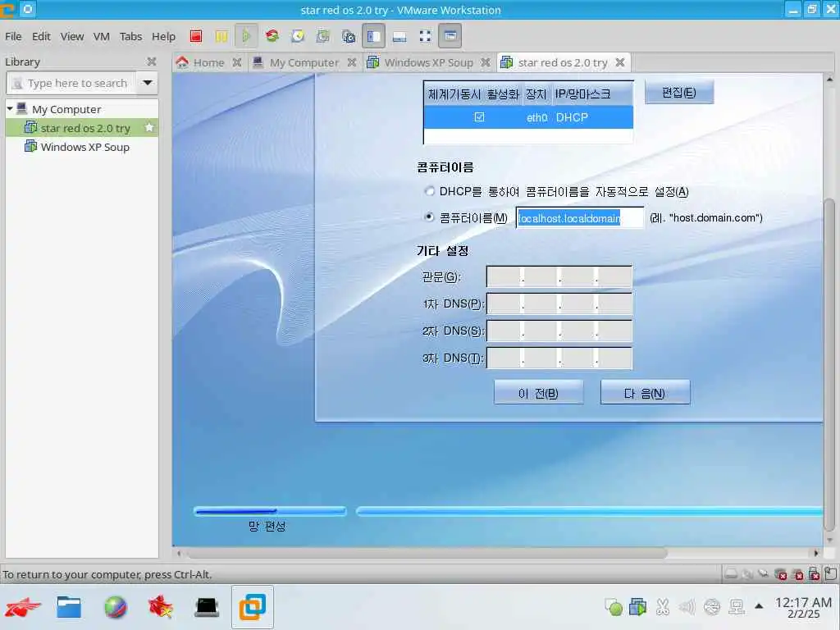Click the 관문(G) gateway IP field
Screen dimensions: 840x630
tap(559, 276)
